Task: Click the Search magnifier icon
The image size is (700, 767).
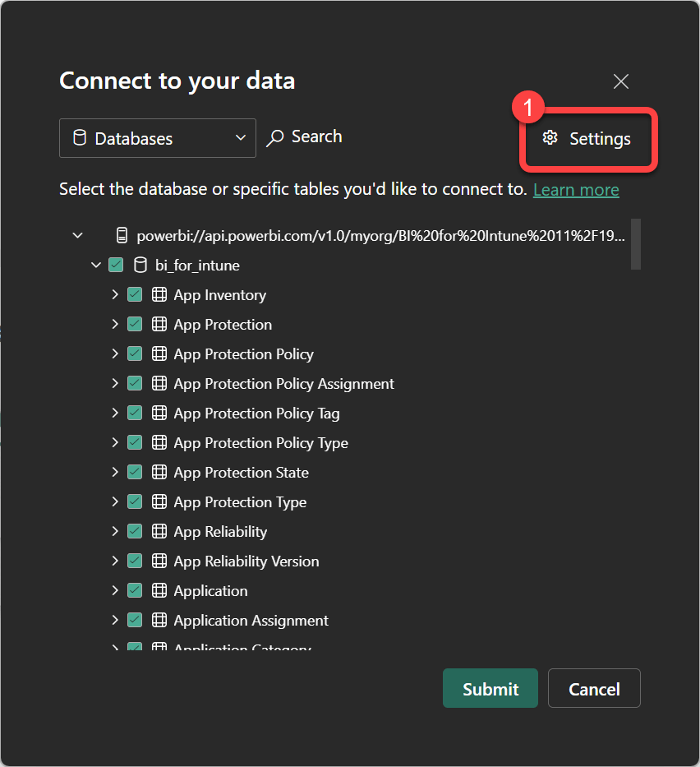Action: 275,138
